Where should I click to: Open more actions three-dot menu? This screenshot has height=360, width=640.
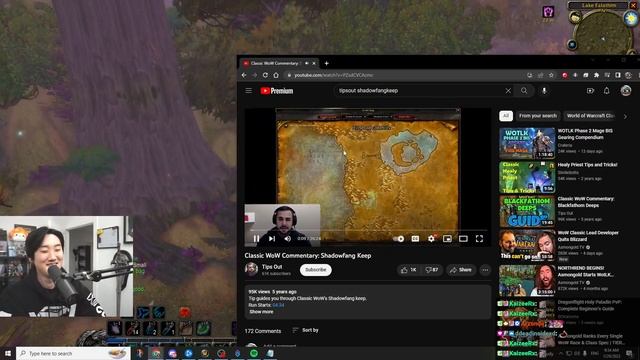(x=485, y=270)
